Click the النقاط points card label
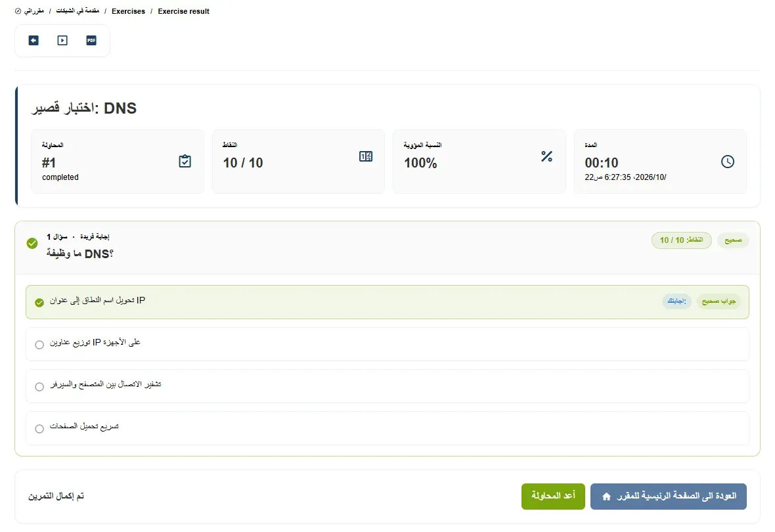This screenshot has height=532, width=775. pos(230,145)
